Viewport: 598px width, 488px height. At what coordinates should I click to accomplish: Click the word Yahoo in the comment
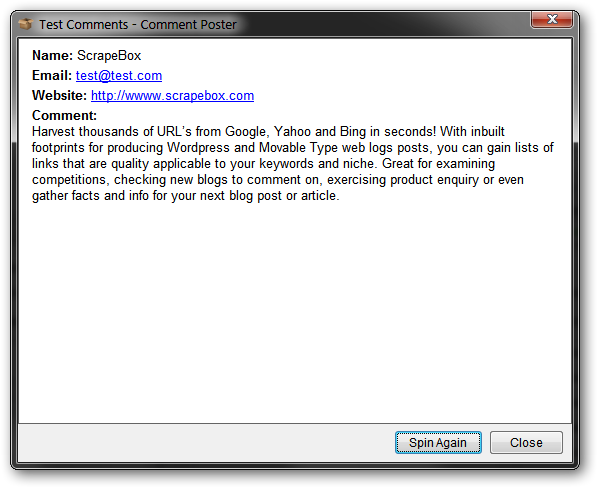[x=293, y=132]
